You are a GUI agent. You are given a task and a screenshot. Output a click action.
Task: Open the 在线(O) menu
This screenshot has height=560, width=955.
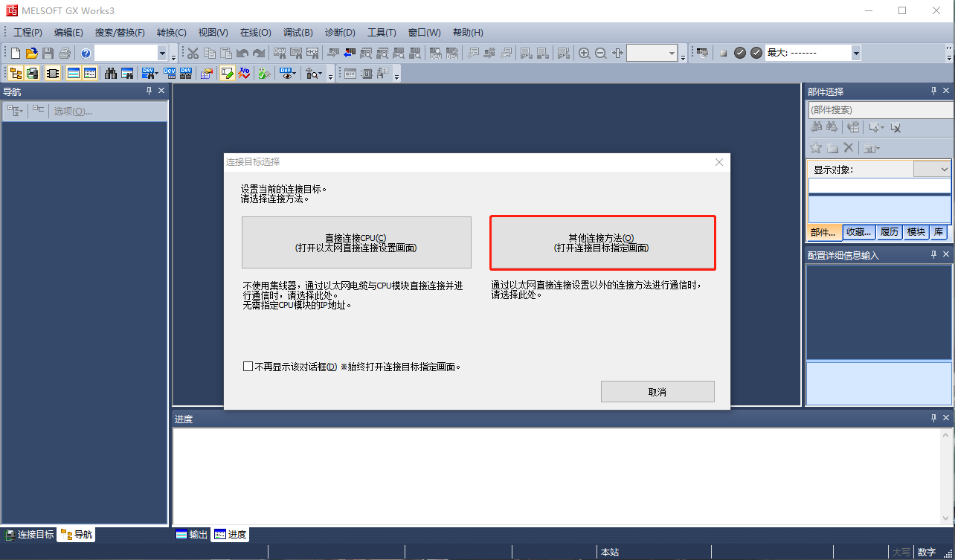(x=255, y=33)
